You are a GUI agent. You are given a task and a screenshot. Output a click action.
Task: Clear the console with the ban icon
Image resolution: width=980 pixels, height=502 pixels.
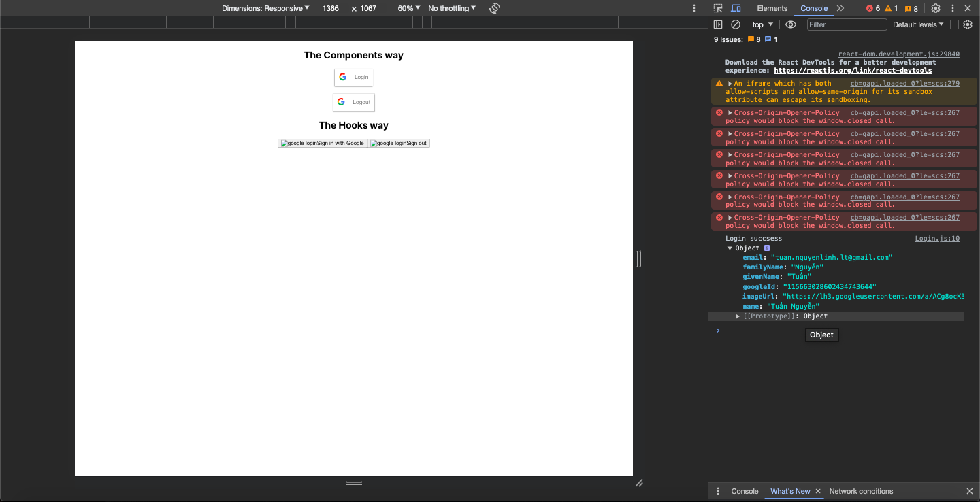[736, 24]
